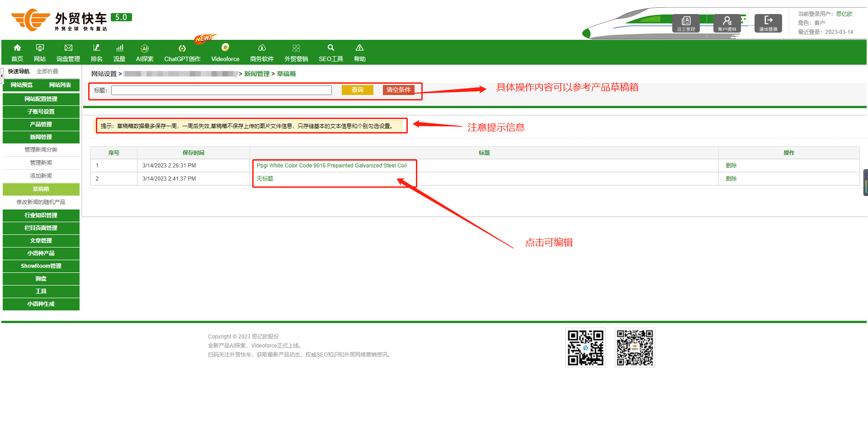Image resolution: width=868 pixels, height=438 pixels.
Task: Click timestamp 3/14/2023 2:41:37 PM
Action: click(169, 179)
